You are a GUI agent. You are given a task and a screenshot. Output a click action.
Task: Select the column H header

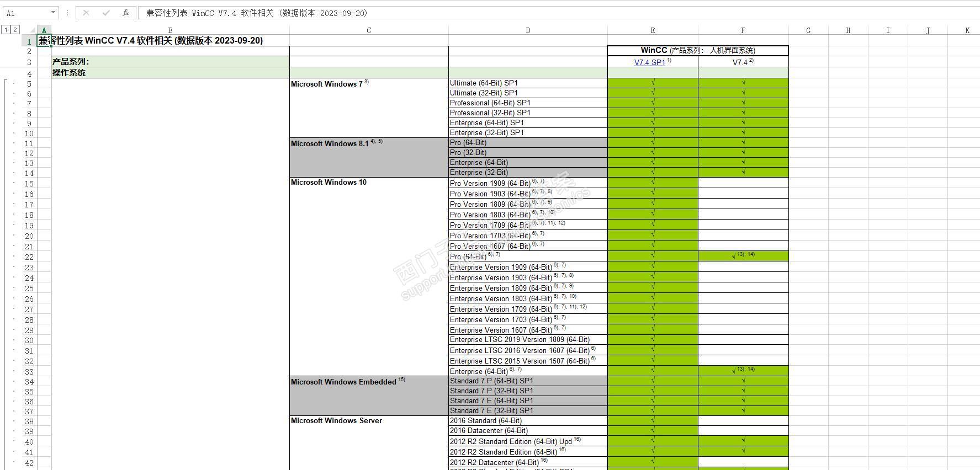coord(848,30)
